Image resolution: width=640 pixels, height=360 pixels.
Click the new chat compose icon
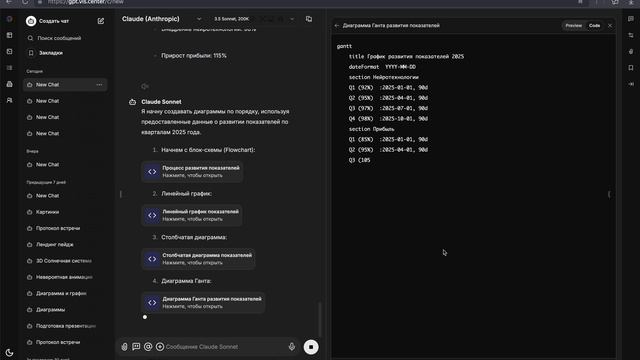point(101,21)
